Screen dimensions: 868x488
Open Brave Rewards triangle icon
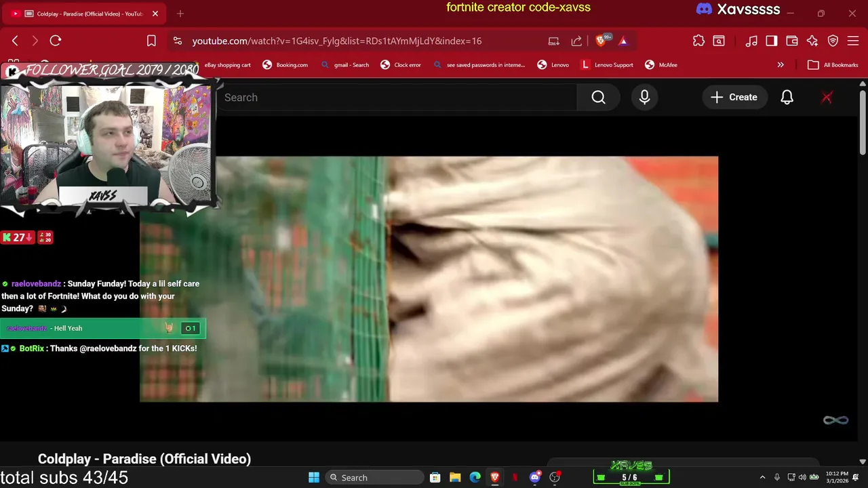coord(623,41)
